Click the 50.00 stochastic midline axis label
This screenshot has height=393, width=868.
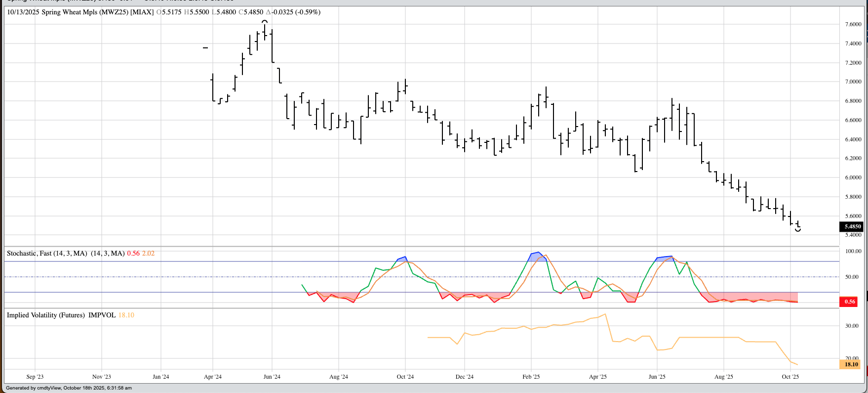coord(852,277)
